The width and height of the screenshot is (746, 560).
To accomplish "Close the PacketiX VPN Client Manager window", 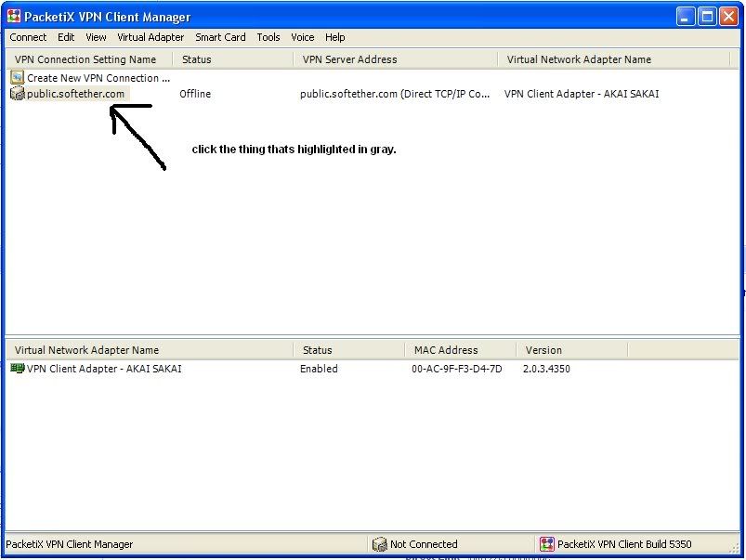I will (x=728, y=17).
